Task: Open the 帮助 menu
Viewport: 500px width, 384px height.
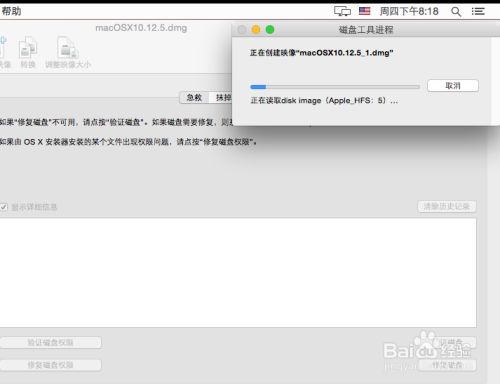Action: [x=11, y=11]
